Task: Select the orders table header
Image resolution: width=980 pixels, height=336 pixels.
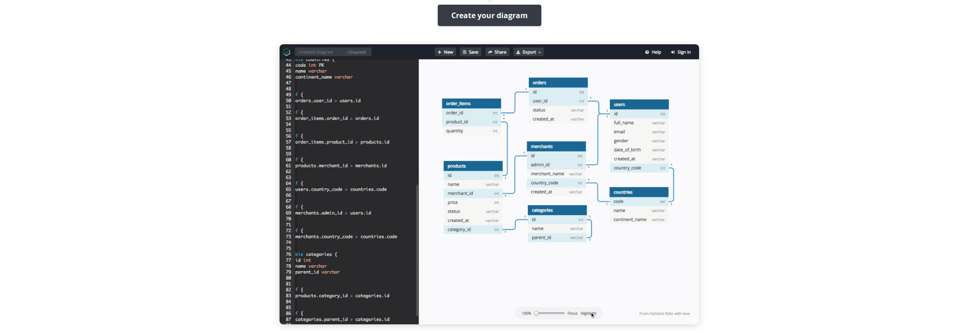Action: 558,82
